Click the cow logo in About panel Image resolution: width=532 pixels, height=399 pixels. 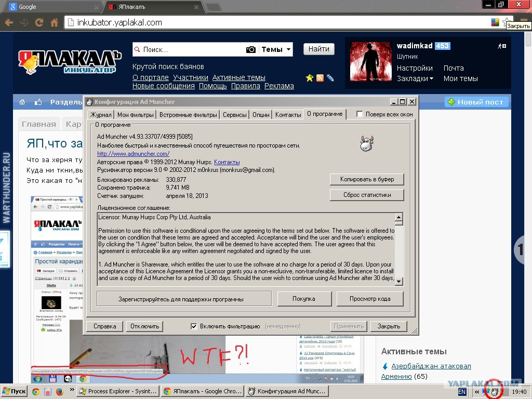coord(366,143)
